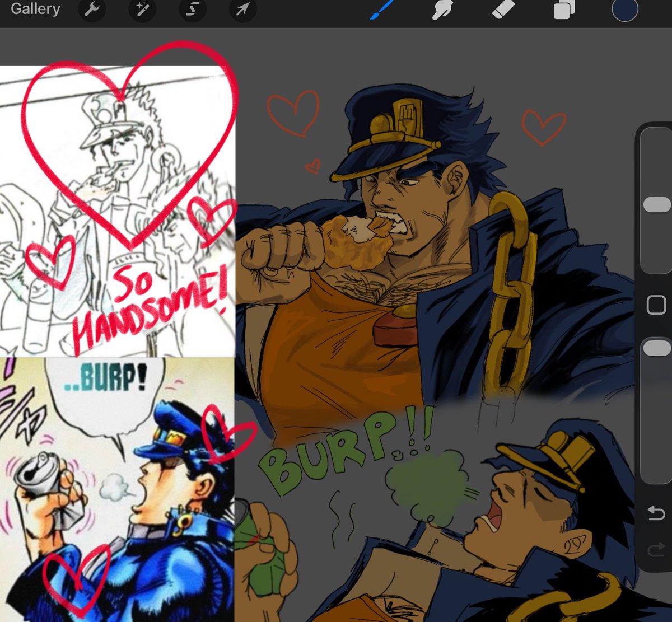Return to the Gallery
The height and width of the screenshot is (622, 672).
35,9
